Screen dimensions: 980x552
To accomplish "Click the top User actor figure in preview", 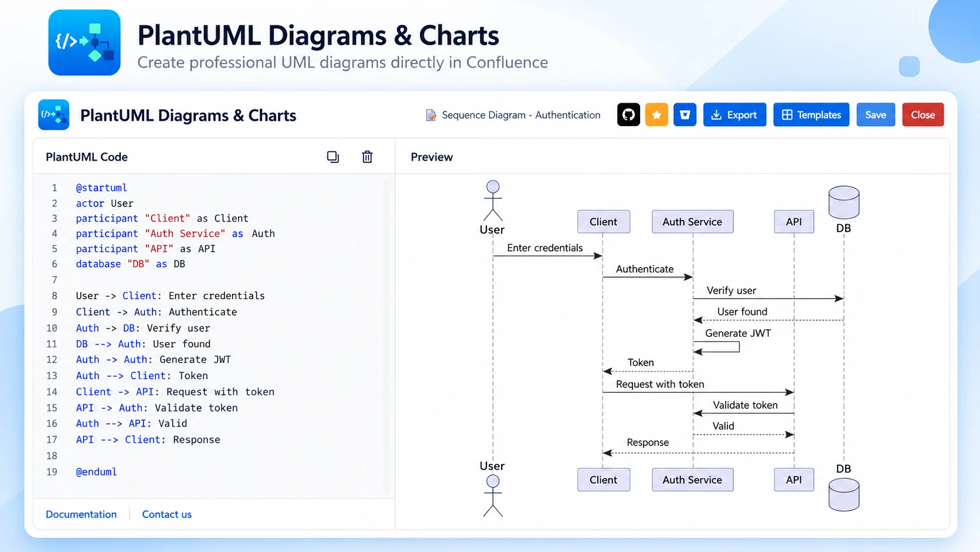I will click(x=492, y=201).
